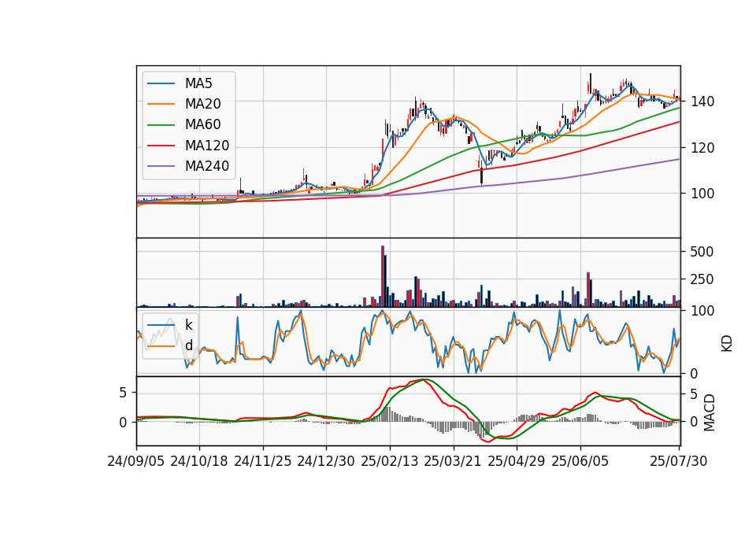Click the MACD axis title
This screenshot has height=543, width=756.
[710, 412]
